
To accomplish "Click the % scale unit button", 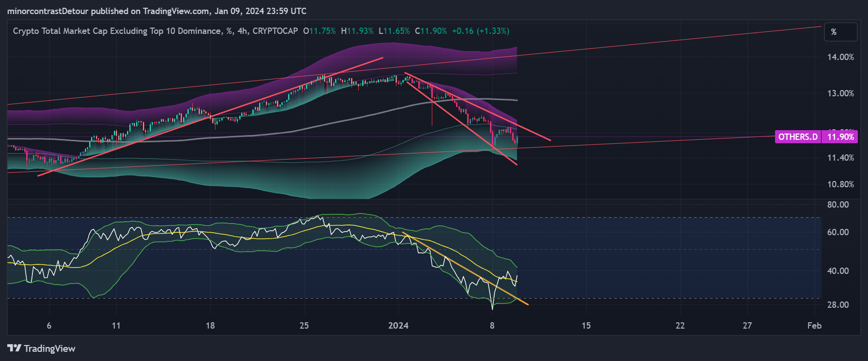I will pyautogui.click(x=840, y=32).
